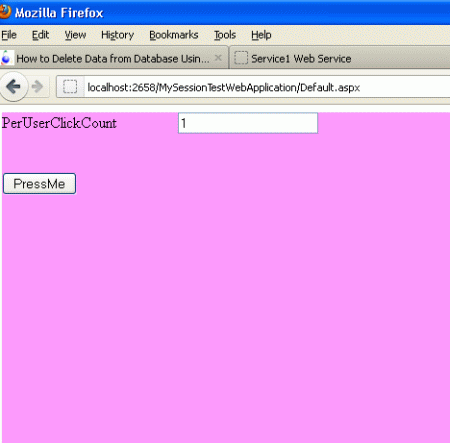The width and height of the screenshot is (450, 443).
Task: Click the site identity icon in address bar
Action: (x=70, y=87)
